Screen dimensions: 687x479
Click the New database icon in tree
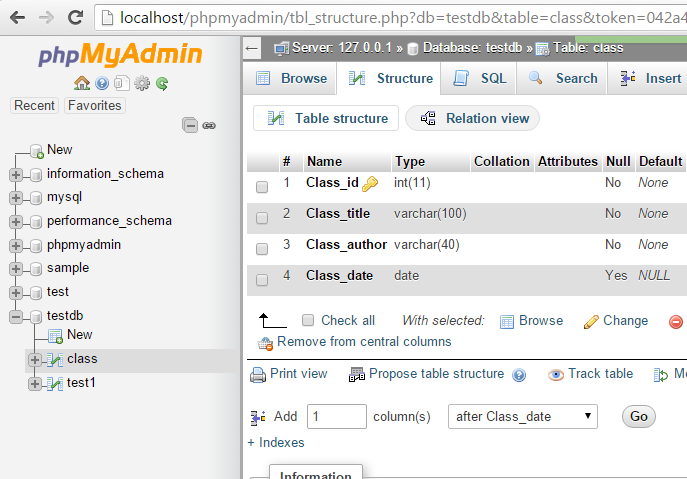coord(37,151)
